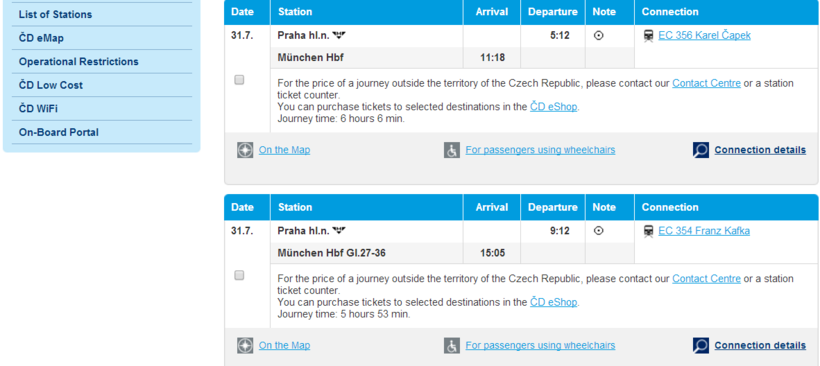Open EC 356 Karel Čapek train link
Image resolution: width=820 pixels, height=366 pixels.
tap(704, 36)
